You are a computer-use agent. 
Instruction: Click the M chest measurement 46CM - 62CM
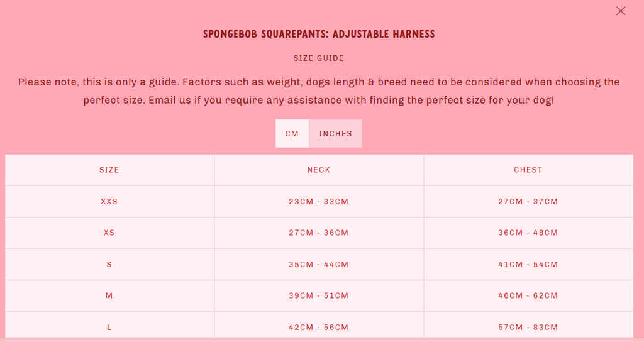point(528,295)
